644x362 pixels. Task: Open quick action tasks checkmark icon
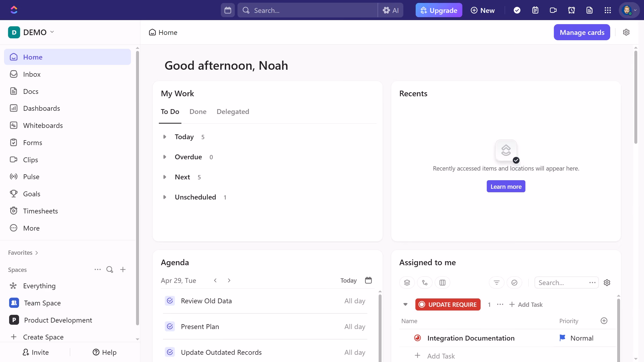[x=517, y=10]
